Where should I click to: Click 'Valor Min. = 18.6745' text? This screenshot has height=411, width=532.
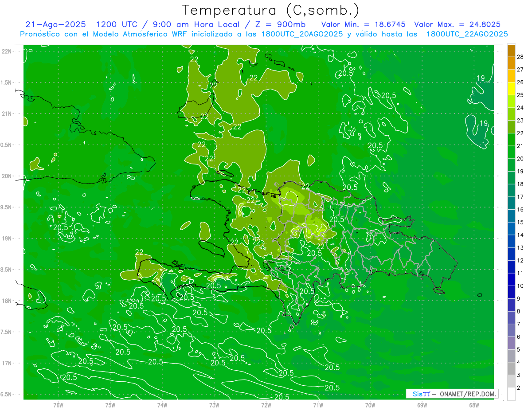coord(364,25)
